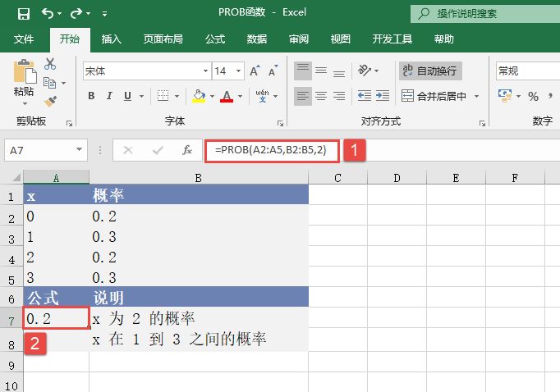
Task: Click the 粘贴 paste button
Action: (24, 82)
